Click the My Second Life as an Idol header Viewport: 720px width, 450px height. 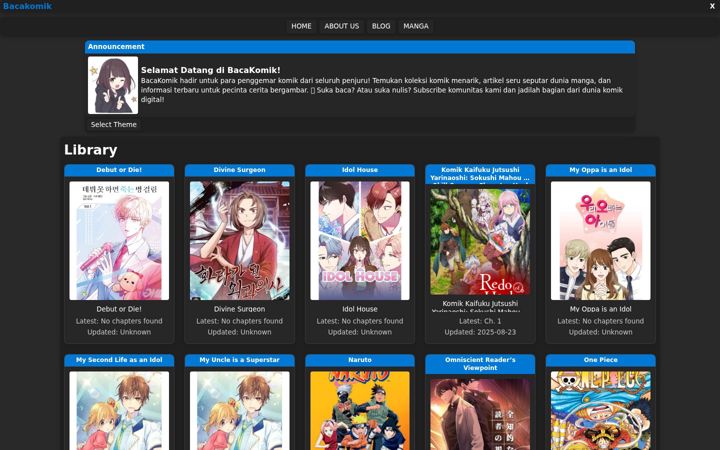pyautogui.click(x=119, y=360)
